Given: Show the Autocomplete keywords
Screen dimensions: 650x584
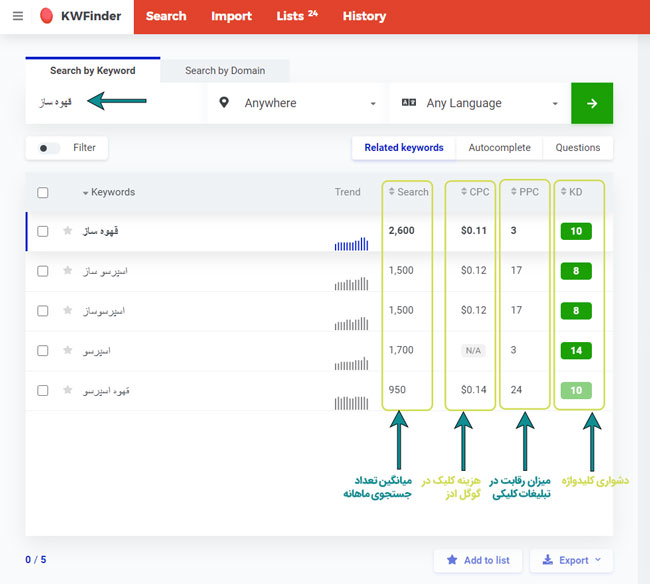Looking at the screenshot, I should pos(499,148).
